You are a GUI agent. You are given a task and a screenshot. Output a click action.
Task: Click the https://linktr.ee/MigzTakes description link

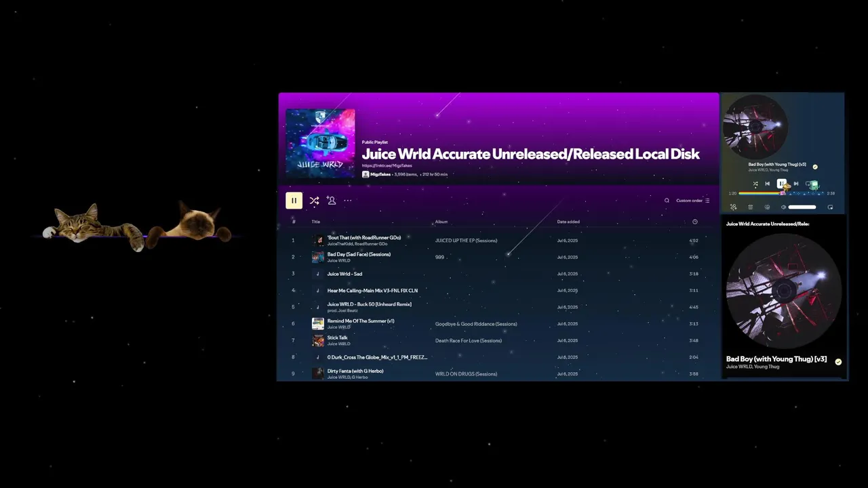pos(387,165)
